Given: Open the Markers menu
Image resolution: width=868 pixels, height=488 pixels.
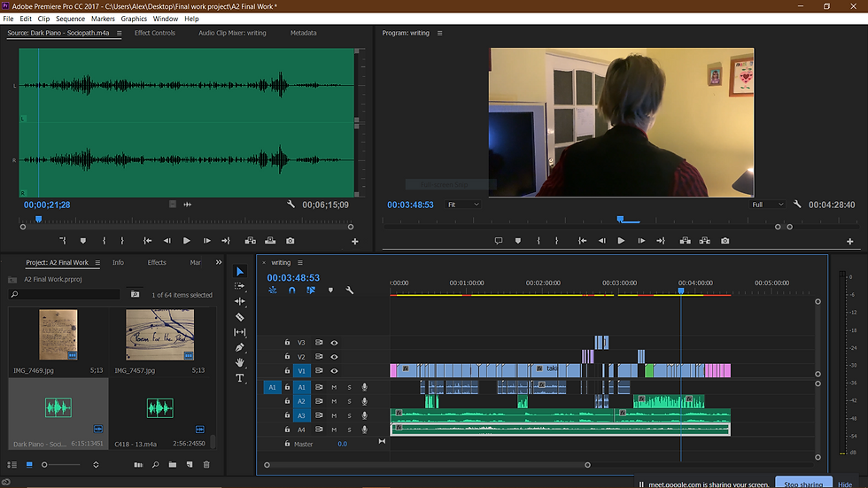Looking at the screenshot, I should 103,19.
